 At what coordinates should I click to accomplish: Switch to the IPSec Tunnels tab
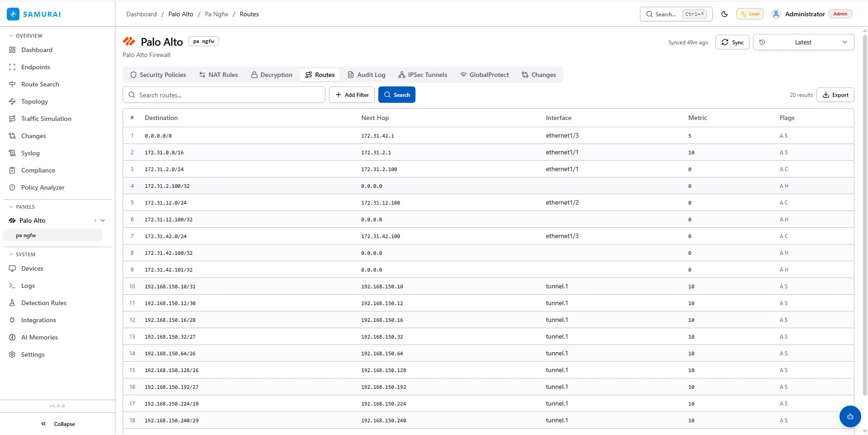point(422,75)
